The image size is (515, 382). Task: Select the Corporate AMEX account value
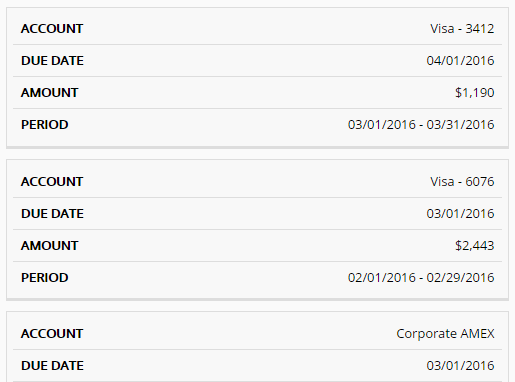click(x=445, y=334)
